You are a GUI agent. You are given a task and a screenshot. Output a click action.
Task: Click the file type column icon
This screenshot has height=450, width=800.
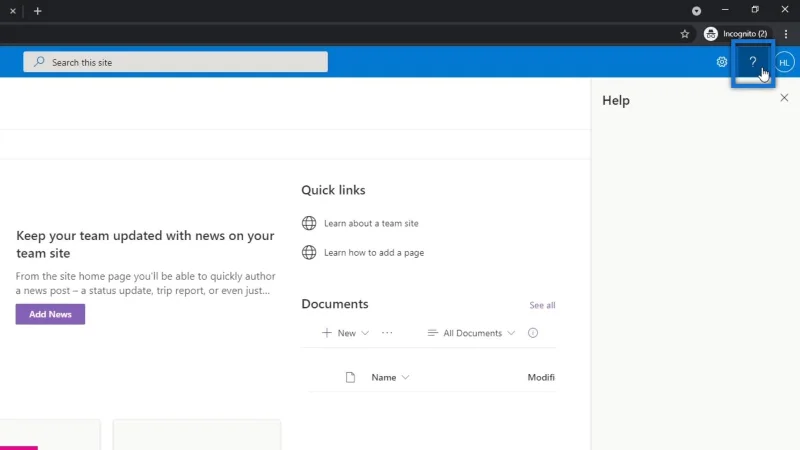coord(350,378)
